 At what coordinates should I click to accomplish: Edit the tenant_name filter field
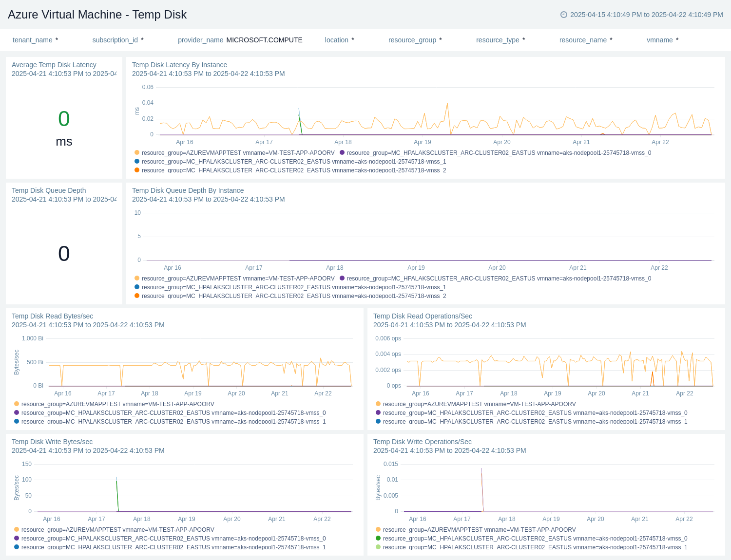point(68,40)
